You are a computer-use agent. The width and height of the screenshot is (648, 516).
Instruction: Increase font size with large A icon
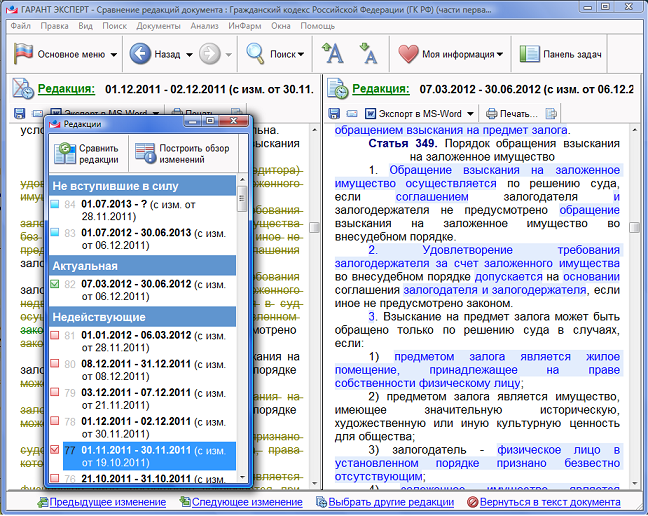click(333, 54)
